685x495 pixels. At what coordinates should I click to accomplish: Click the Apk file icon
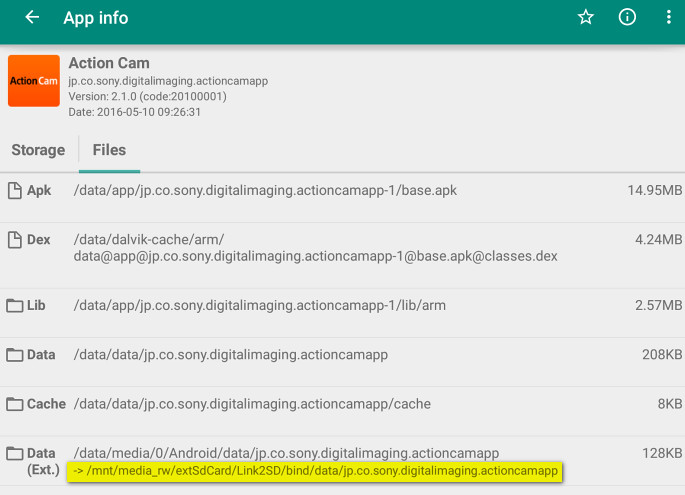click(x=14, y=190)
